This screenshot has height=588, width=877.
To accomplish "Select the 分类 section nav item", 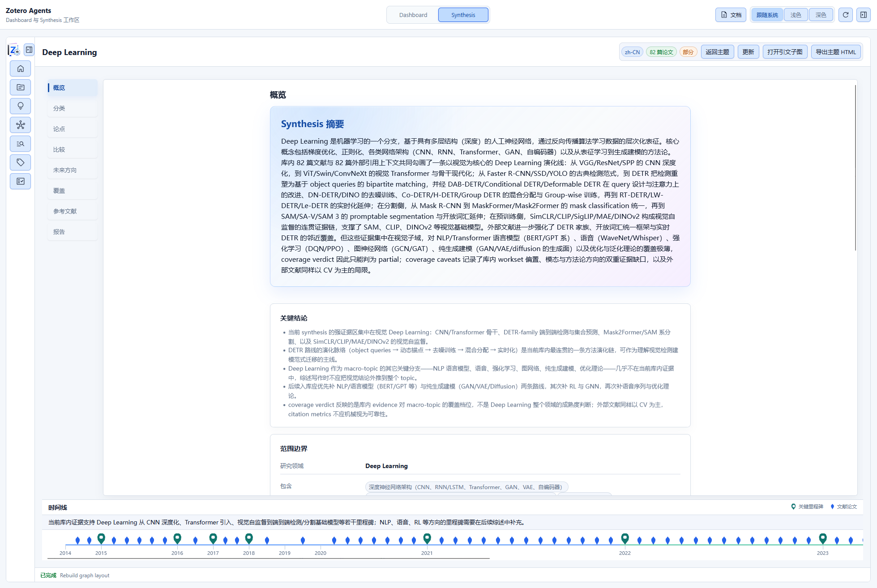I will 73,108.
